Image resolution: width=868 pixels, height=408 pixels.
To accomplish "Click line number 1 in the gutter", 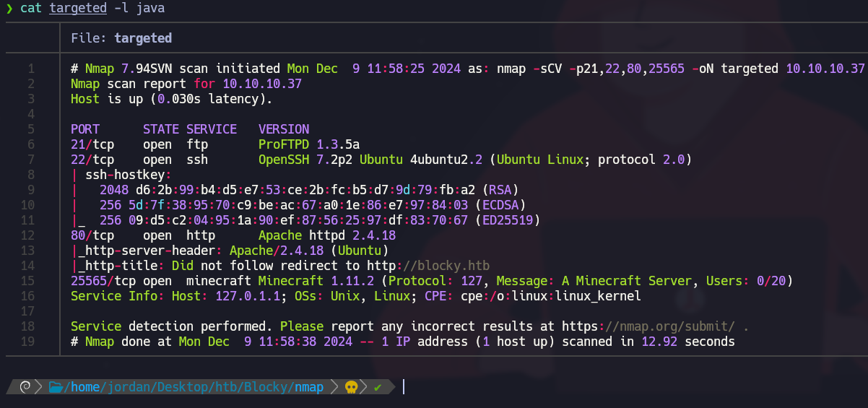I will pos(30,69).
